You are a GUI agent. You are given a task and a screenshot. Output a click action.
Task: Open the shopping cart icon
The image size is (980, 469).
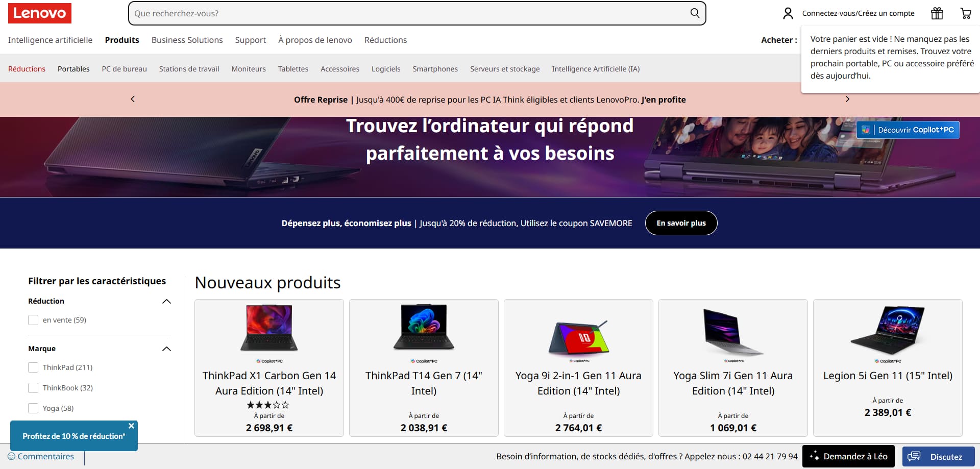click(x=966, y=13)
